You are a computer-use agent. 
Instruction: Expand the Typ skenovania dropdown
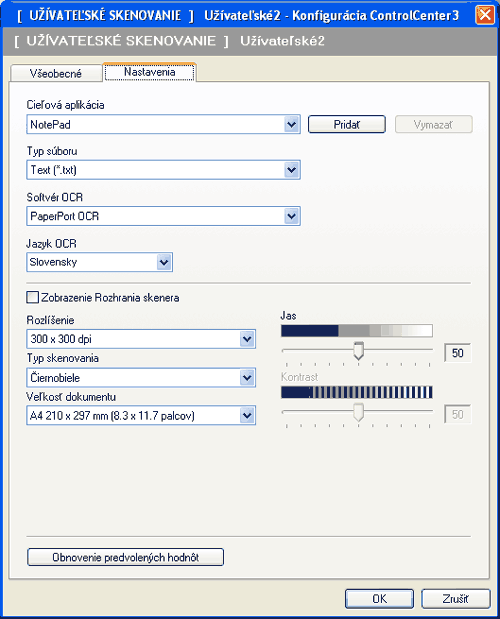coord(247,378)
